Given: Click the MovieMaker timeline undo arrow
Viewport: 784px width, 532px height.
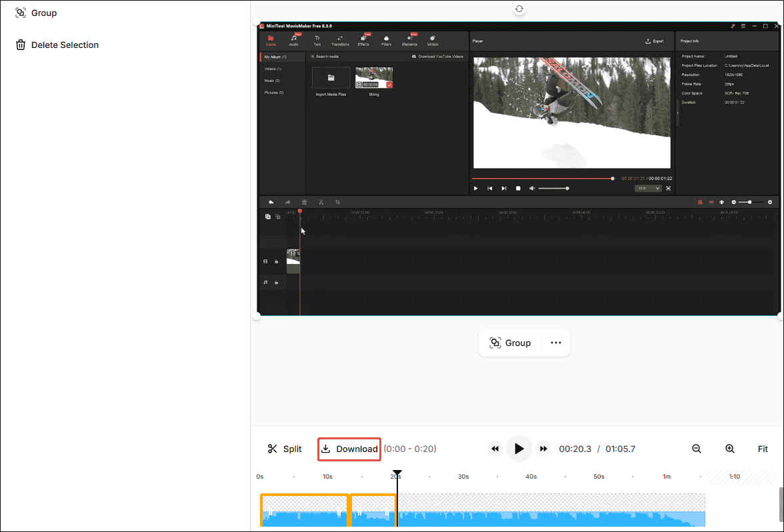Looking at the screenshot, I should 271,202.
